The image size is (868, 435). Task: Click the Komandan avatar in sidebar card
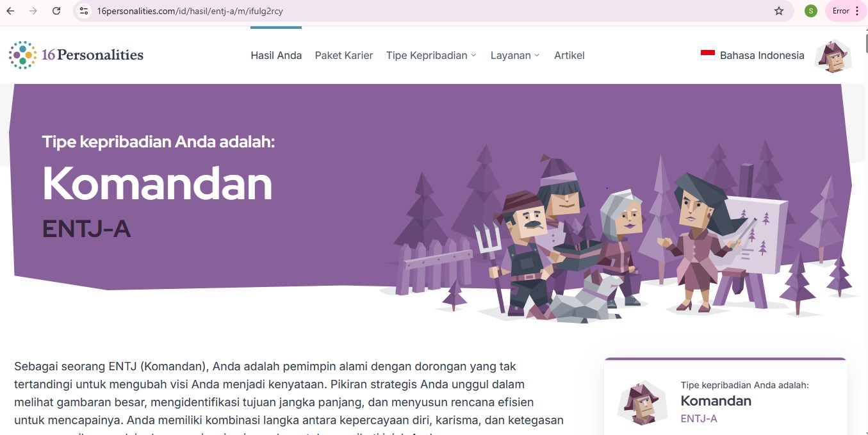(x=638, y=404)
